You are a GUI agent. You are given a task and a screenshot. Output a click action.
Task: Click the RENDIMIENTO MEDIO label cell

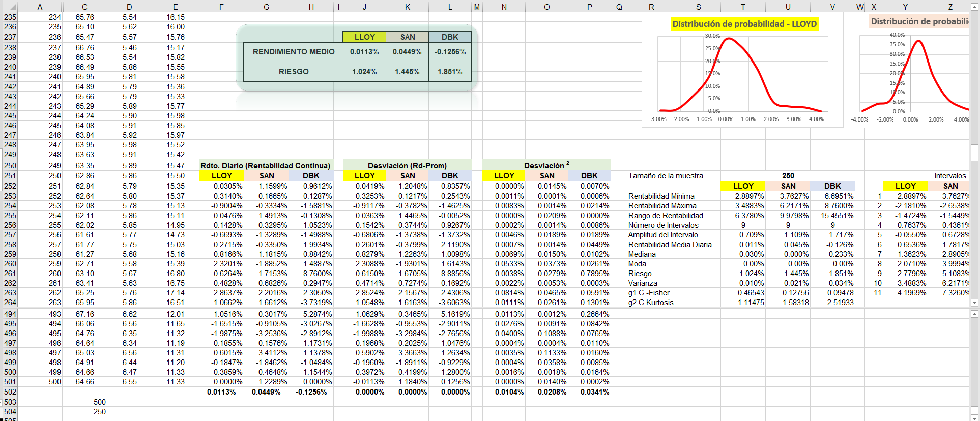tap(294, 52)
